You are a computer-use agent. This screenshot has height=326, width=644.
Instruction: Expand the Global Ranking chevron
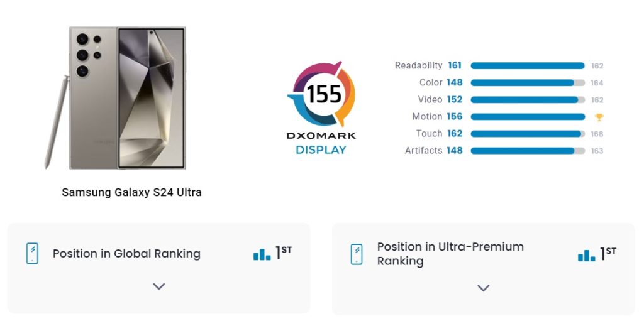[159, 286]
